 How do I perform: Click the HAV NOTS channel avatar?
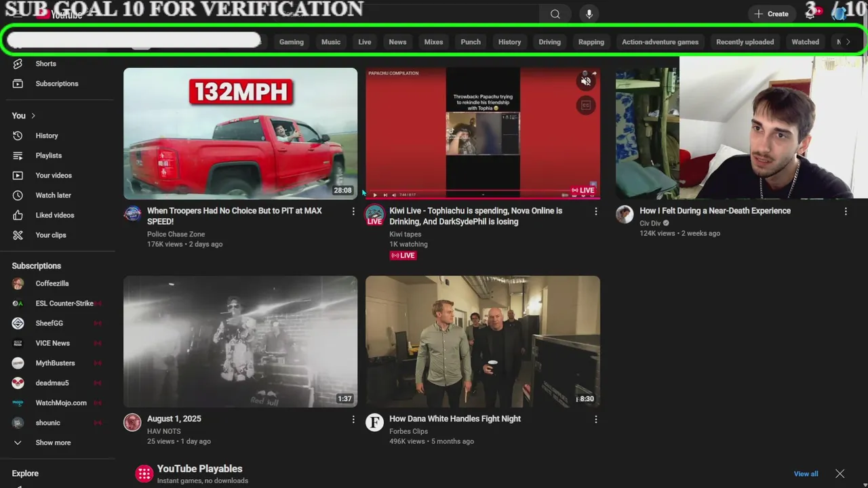pyautogui.click(x=132, y=422)
